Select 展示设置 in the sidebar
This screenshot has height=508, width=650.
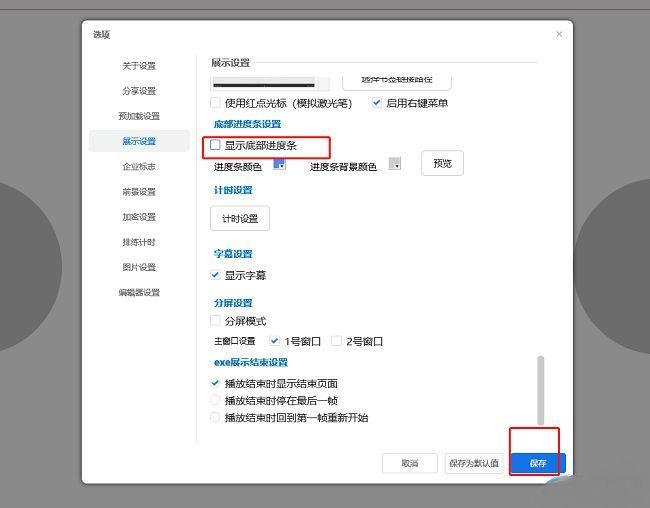point(139,141)
